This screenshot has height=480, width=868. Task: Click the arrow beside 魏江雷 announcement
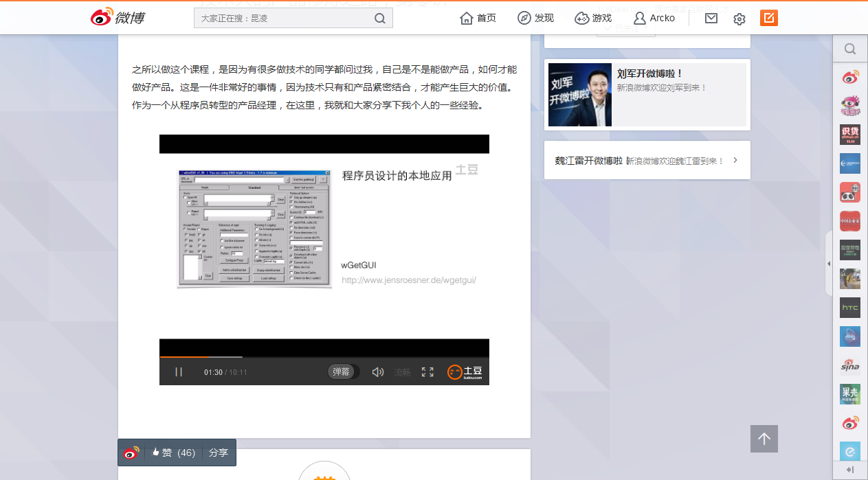click(x=735, y=160)
